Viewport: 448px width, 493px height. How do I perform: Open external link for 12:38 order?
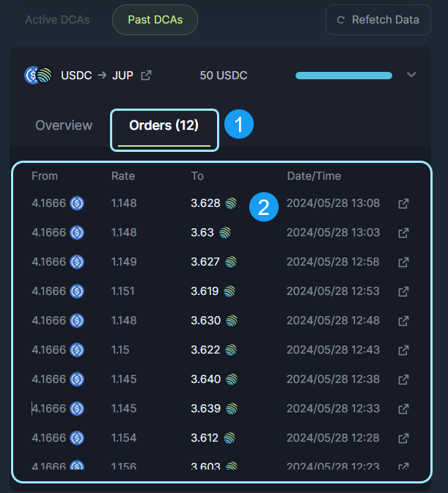point(403,379)
